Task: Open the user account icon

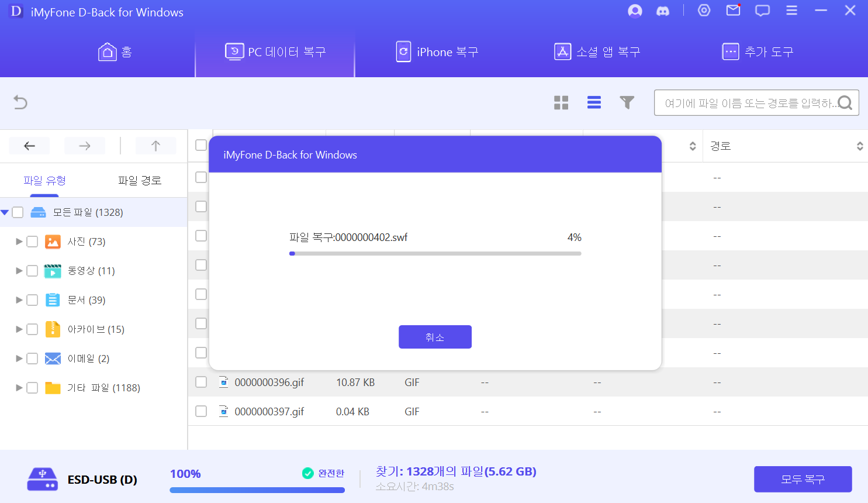Action: pos(635,11)
